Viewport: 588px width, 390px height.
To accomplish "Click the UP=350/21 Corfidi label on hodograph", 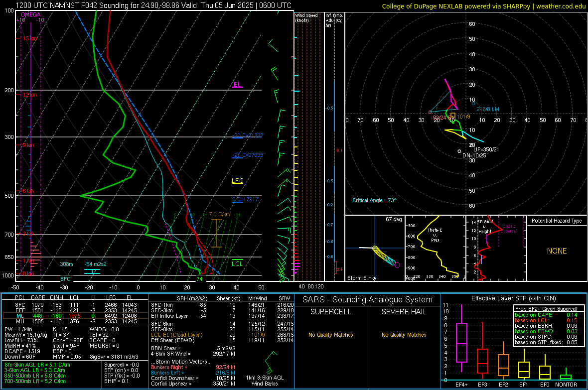I will pyautogui.click(x=486, y=149).
